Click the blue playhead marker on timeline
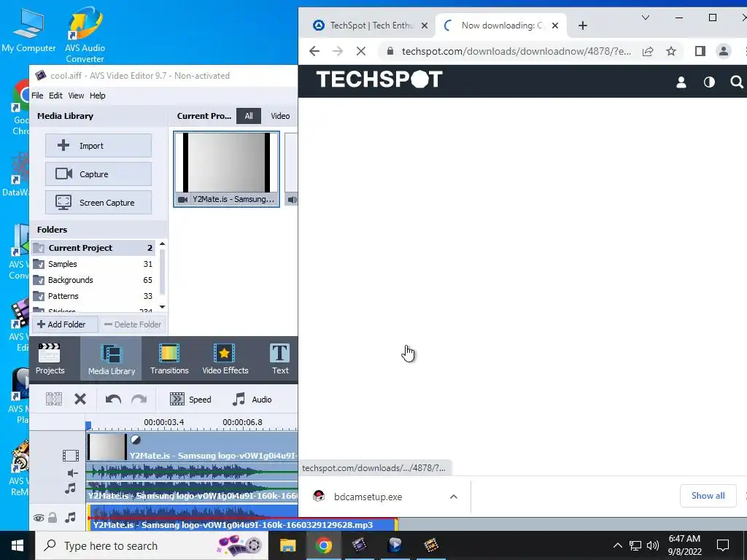Screen dimensions: 747x560 click(88, 425)
